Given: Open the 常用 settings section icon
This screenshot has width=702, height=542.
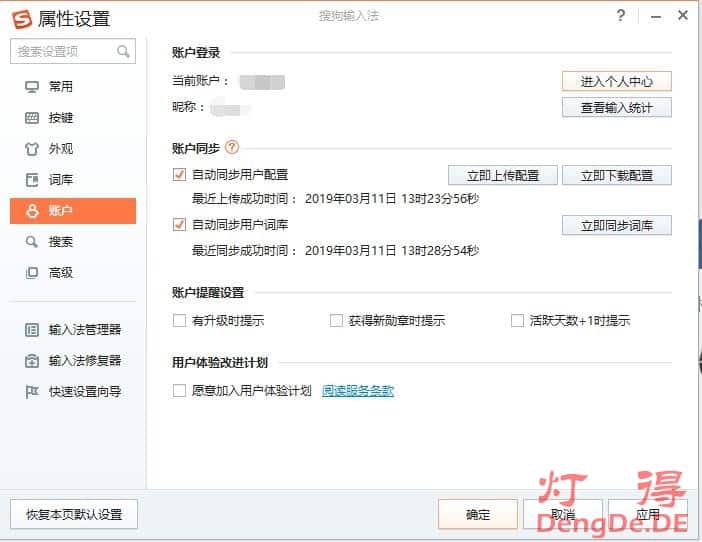Looking at the screenshot, I should click(32, 87).
